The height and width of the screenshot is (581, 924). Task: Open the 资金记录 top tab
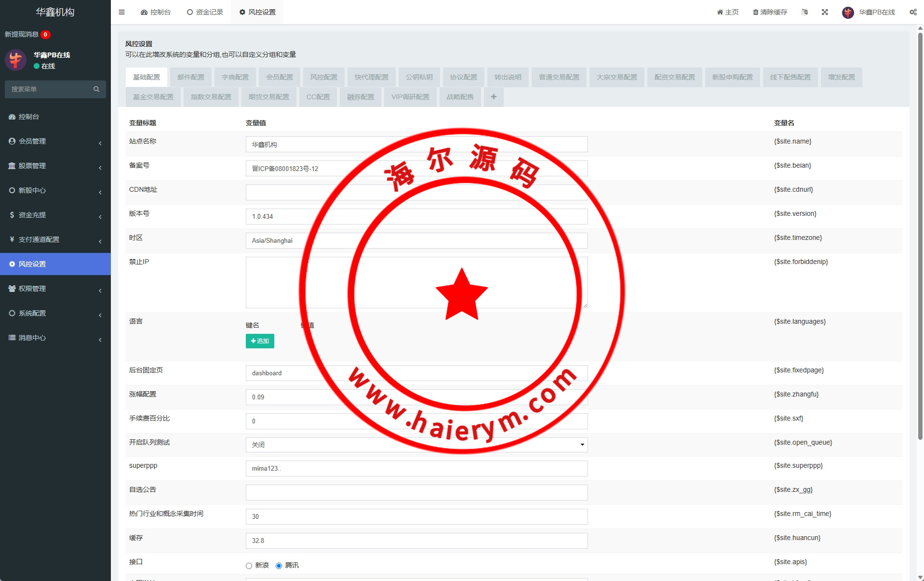click(205, 12)
